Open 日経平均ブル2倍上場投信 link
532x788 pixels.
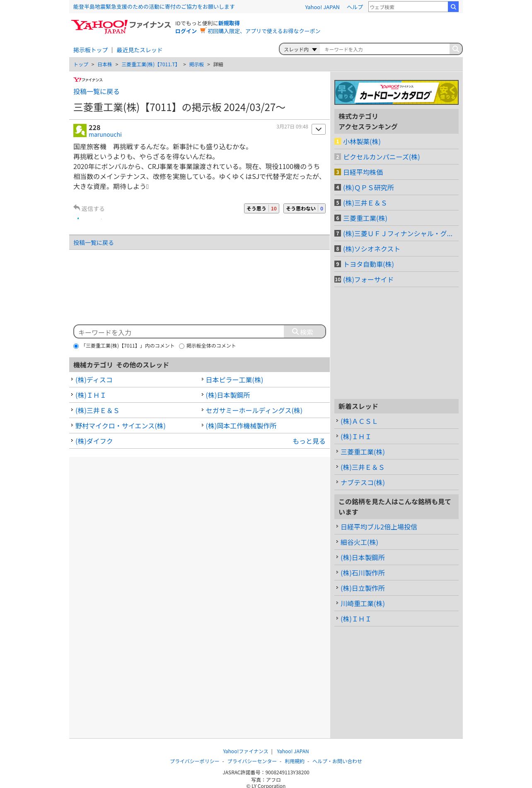[379, 527]
